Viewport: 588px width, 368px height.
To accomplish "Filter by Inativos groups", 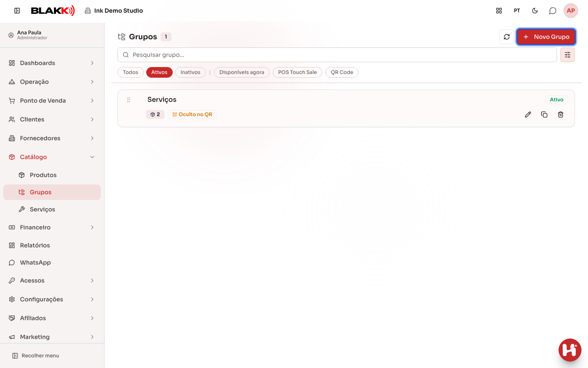I will pos(190,72).
